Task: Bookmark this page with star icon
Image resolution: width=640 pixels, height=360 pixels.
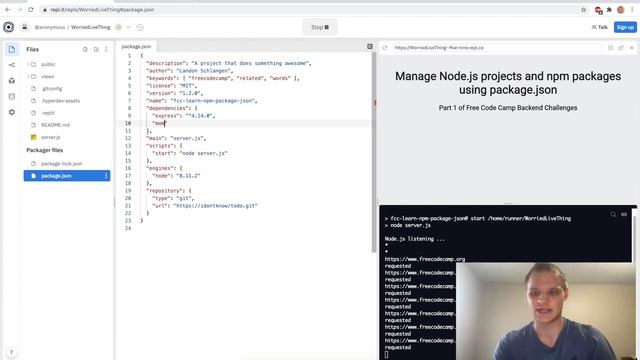Action: 584,10
